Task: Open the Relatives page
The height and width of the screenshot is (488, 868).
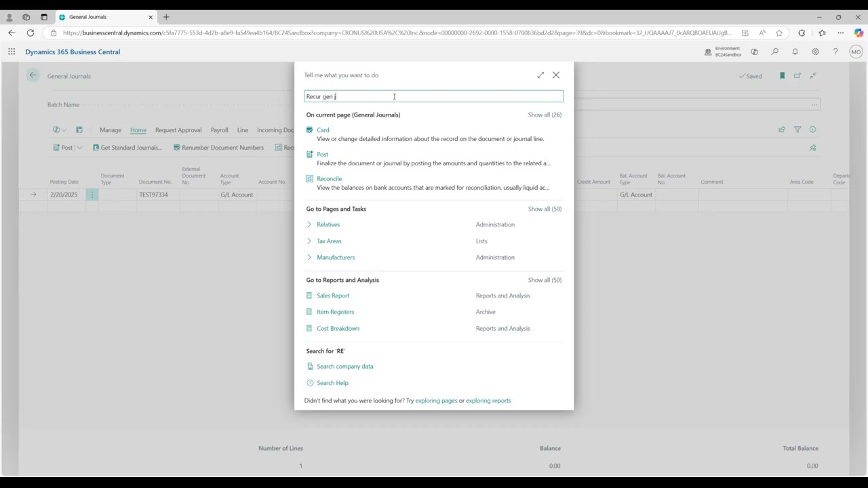Action: [328, 224]
